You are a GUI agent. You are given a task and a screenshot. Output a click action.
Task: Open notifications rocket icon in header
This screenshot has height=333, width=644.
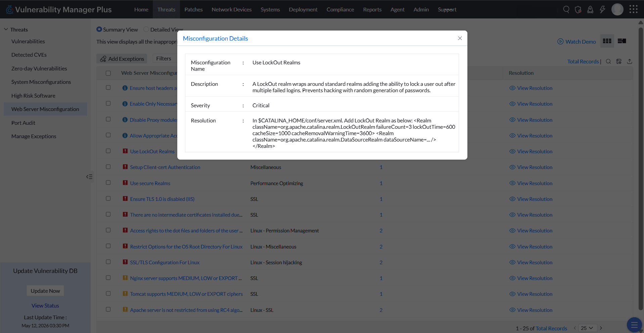coord(590,9)
